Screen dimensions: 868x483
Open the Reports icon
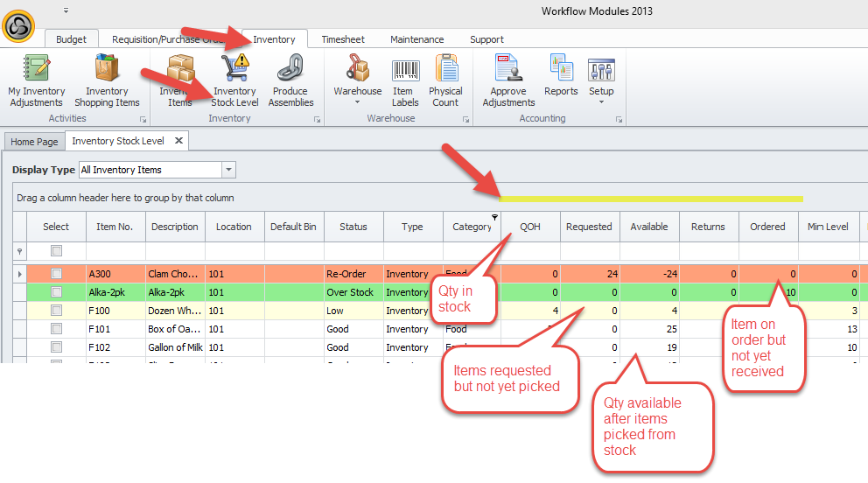coord(561,80)
